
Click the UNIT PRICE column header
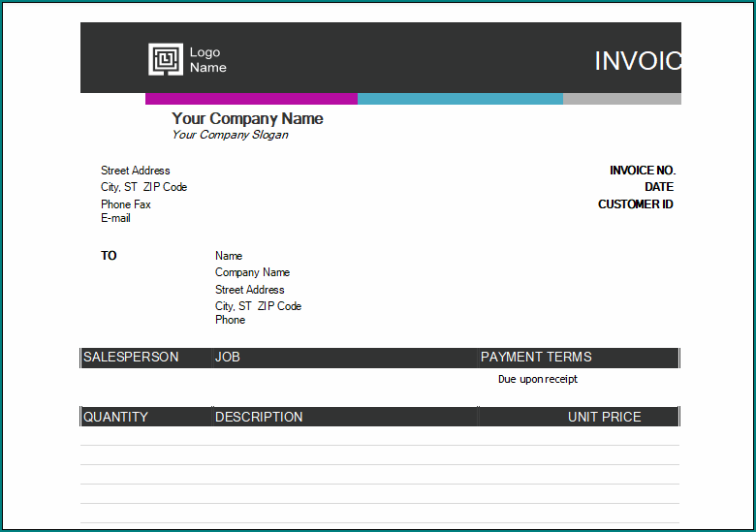pos(605,417)
